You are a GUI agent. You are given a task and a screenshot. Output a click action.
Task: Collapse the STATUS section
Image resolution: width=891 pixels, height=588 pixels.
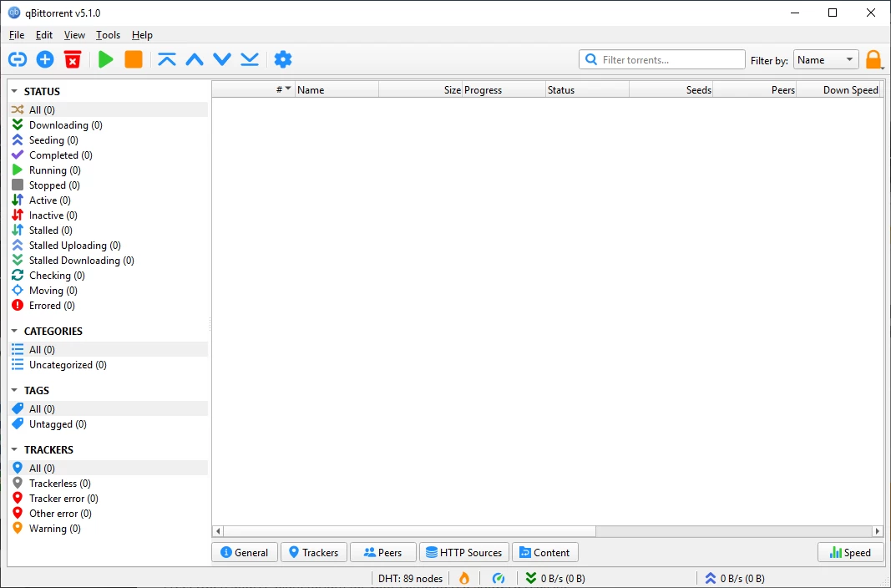click(x=14, y=91)
